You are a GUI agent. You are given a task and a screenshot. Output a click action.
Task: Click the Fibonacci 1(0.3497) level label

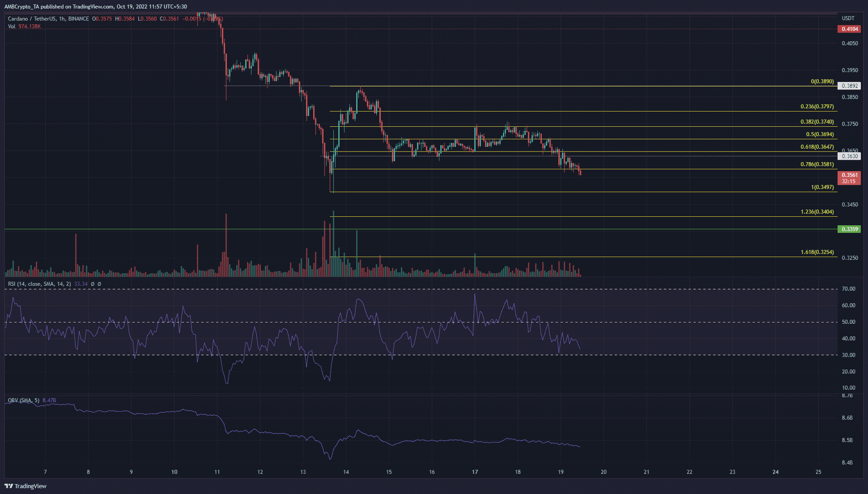pyautogui.click(x=822, y=187)
